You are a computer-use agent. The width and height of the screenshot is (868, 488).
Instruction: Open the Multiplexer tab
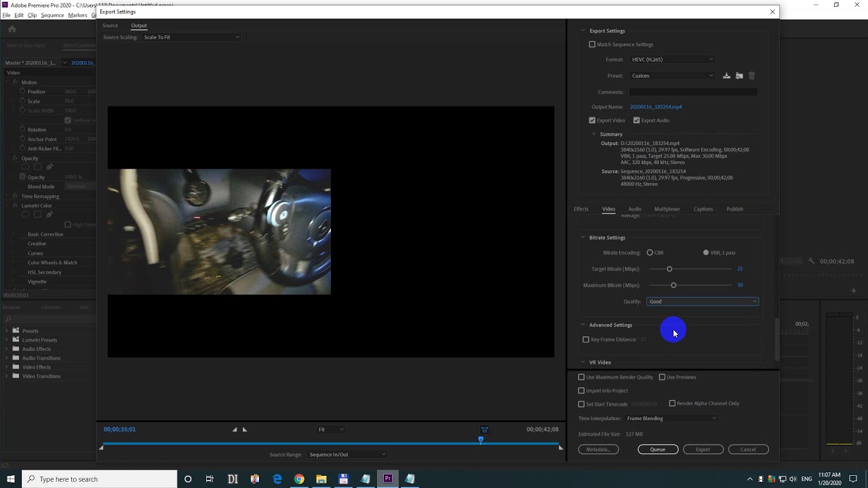667,209
